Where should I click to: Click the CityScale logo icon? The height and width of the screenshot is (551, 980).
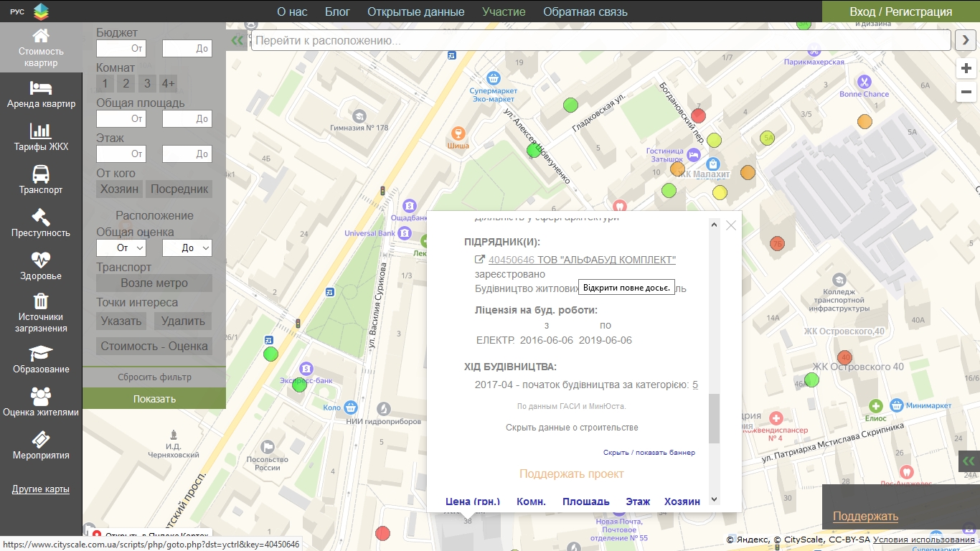click(x=41, y=11)
